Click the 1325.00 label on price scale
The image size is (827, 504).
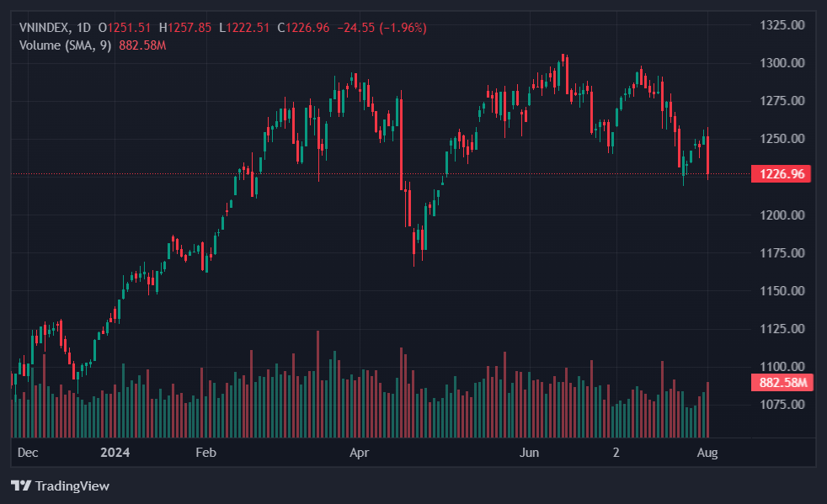tap(781, 25)
